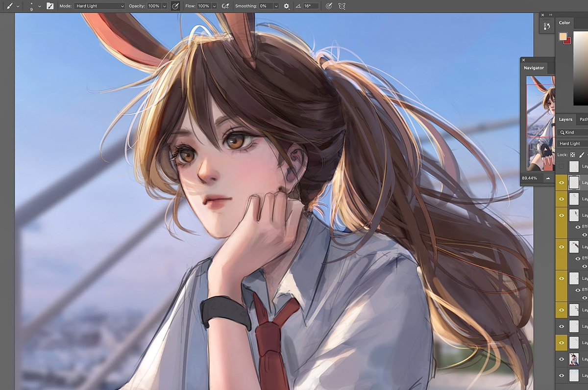The height and width of the screenshot is (390, 588).
Task: Click the Navigator preview thumbnail
Action: point(540,123)
